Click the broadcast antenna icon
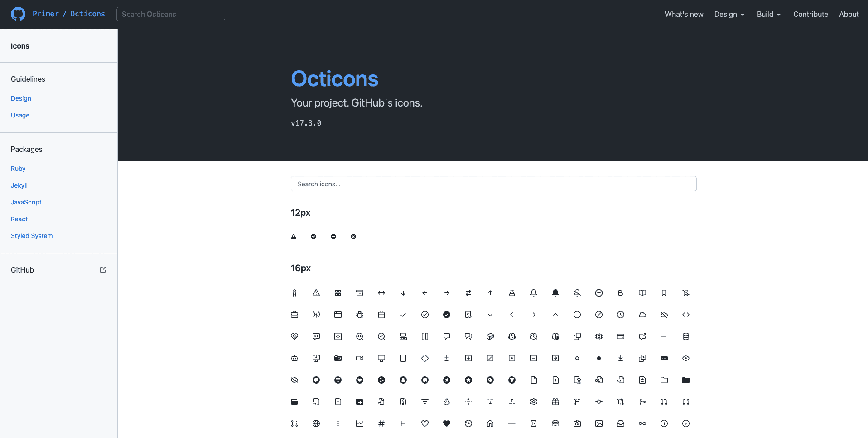The height and width of the screenshot is (438, 868). 316,315
